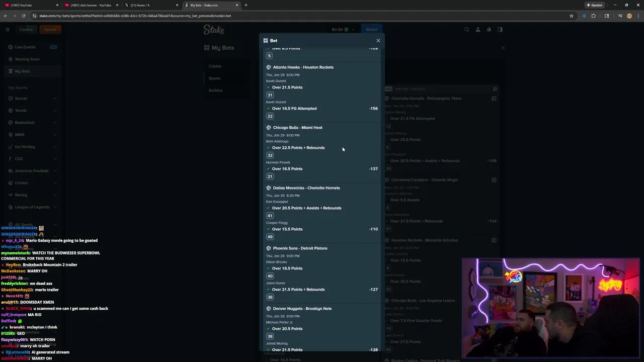This screenshot has height=362, width=644.
Task: Open a new browser tab
Action: click(x=246, y=5)
